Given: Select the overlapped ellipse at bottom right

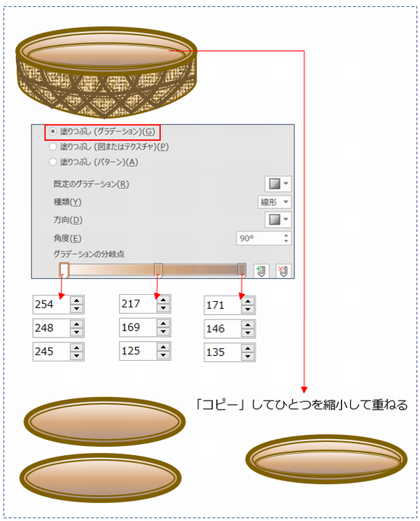Looking at the screenshot, I should [326, 459].
